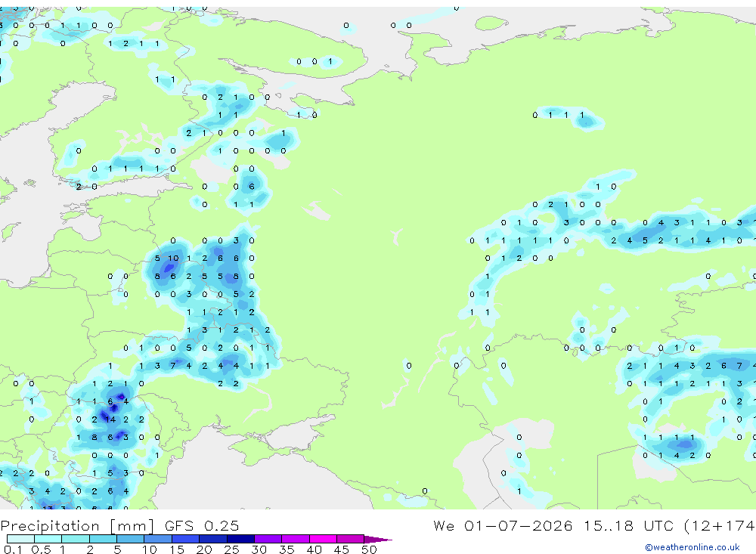Viewport: 756px width, 554px height.
Task: Click the '35' legend scale label
Action: [287, 549]
